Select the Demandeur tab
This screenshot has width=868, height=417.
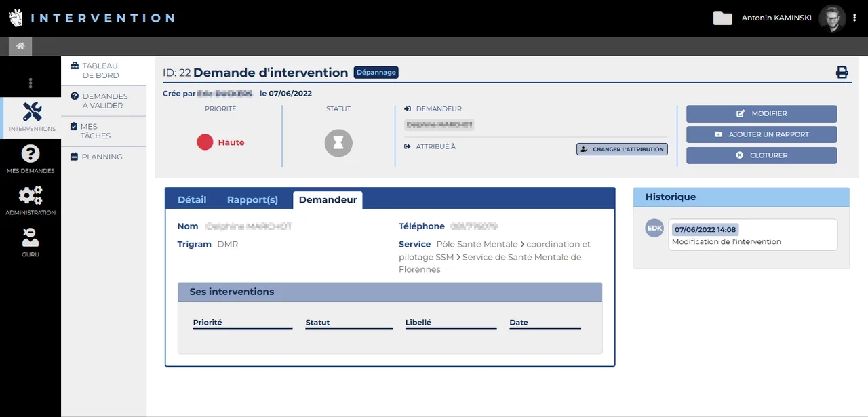coord(328,200)
